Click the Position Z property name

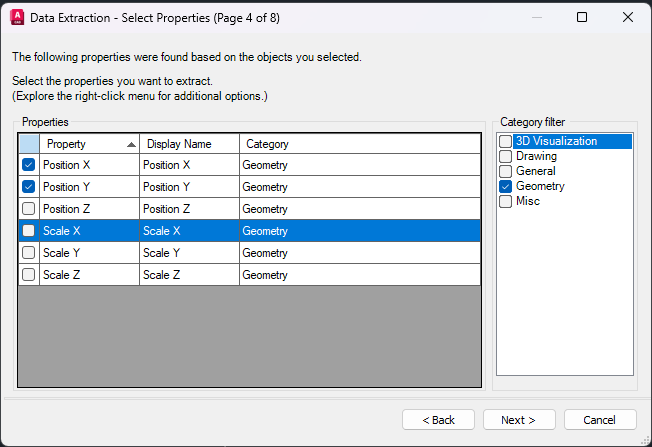tap(67, 209)
